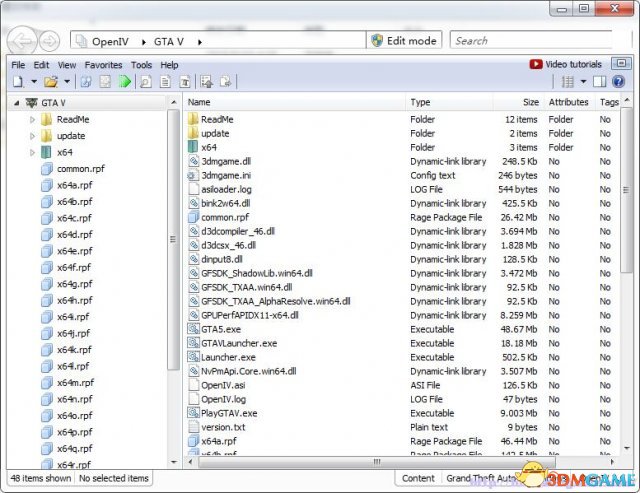
Task: Sort by the Type column header
Action: (449, 102)
